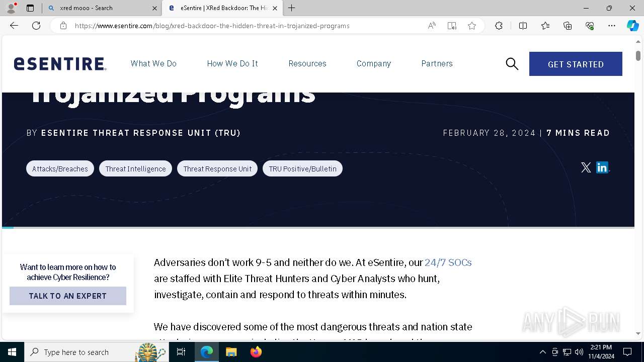Follow the 24/7 SOCs link
Screen dimensions: 644x362
point(448,262)
